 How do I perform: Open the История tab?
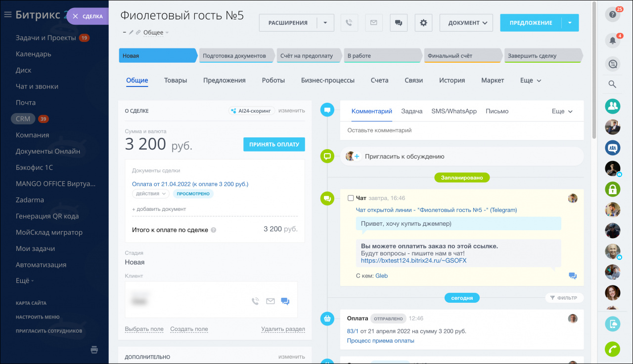coord(452,81)
